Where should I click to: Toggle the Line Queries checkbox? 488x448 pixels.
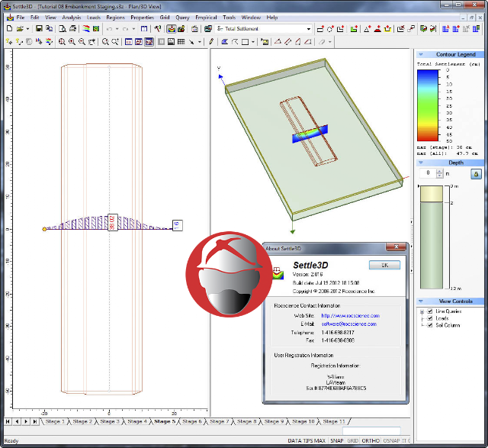[x=430, y=311]
